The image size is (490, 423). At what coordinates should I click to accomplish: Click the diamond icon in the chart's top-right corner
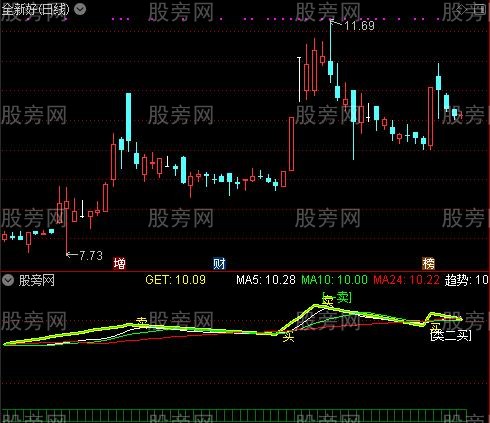[x=462, y=9]
